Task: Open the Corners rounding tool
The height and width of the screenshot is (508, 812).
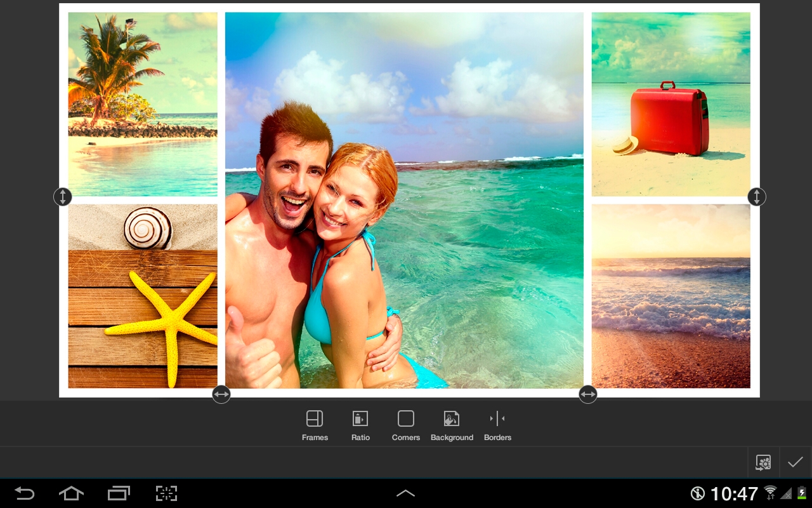Action: 406,425
